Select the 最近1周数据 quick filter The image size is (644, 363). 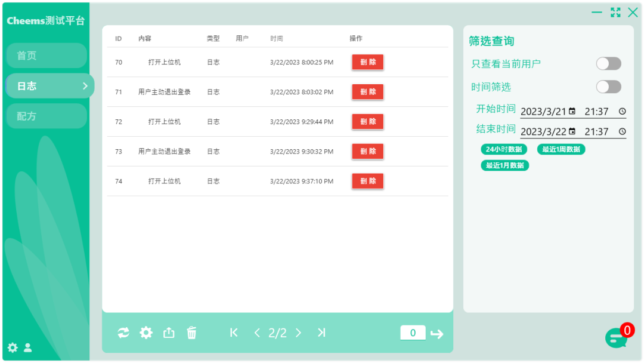[x=561, y=149]
